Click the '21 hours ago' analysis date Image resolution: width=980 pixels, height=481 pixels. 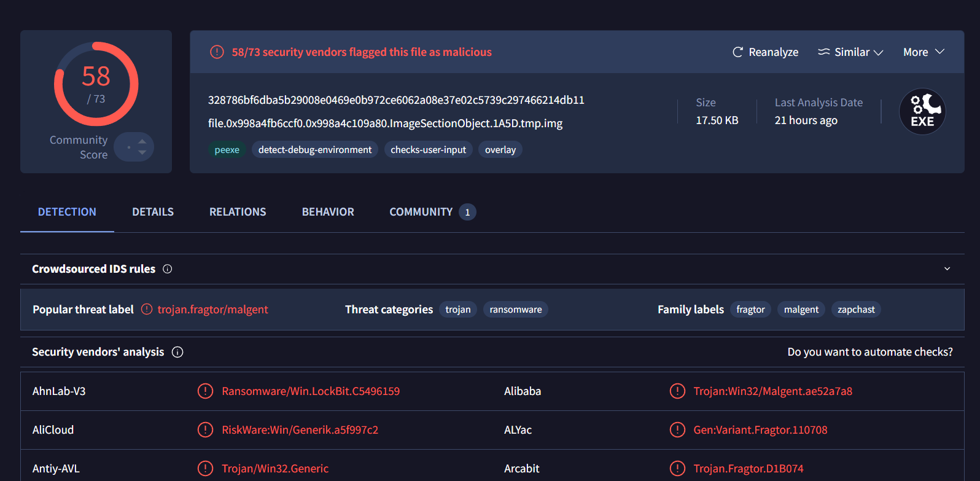[806, 120]
